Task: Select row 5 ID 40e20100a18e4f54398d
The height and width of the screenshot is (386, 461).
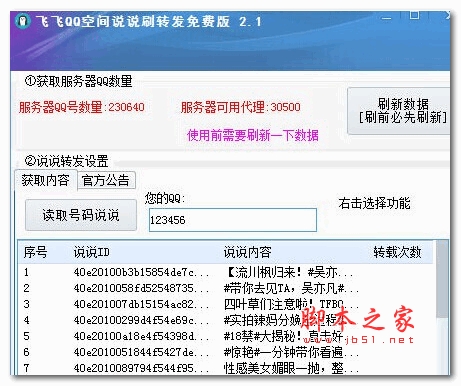Action: tap(141, 336)
